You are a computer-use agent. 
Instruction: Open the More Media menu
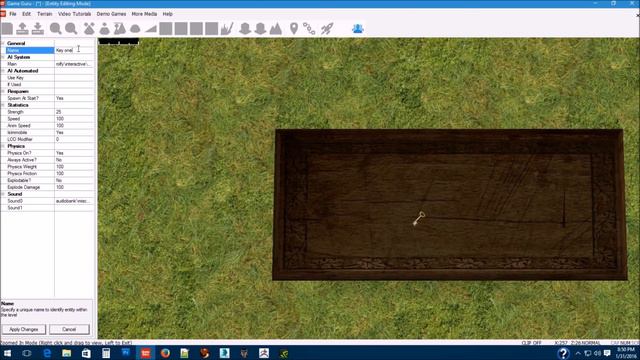pos(144,14)
